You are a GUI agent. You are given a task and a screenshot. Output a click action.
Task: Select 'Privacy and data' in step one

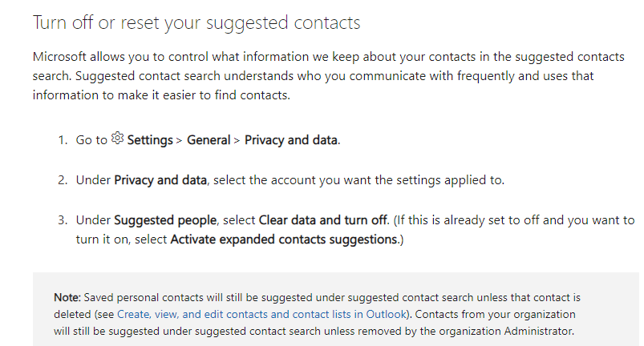tap(291, 140)
